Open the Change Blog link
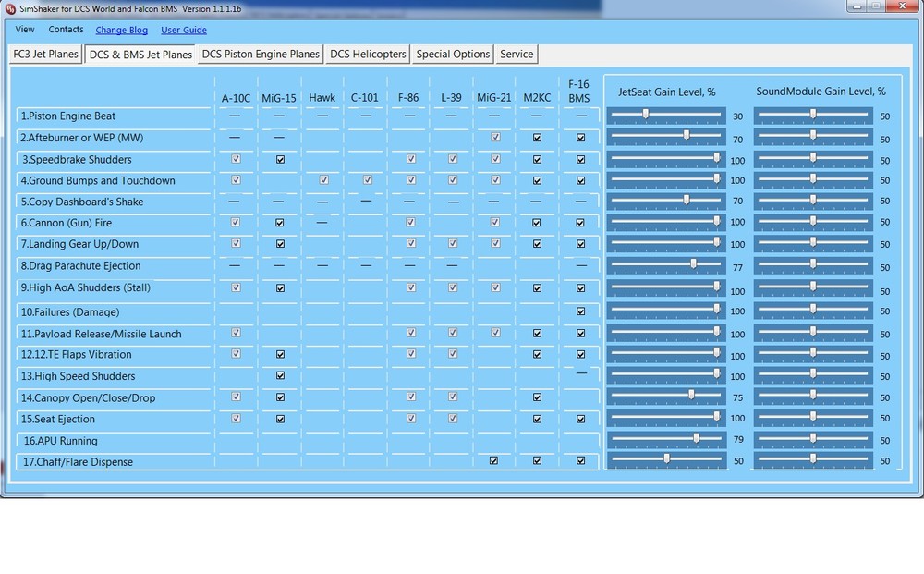The height and width of the screenshot is (574, 924). [x=121, y=30]
